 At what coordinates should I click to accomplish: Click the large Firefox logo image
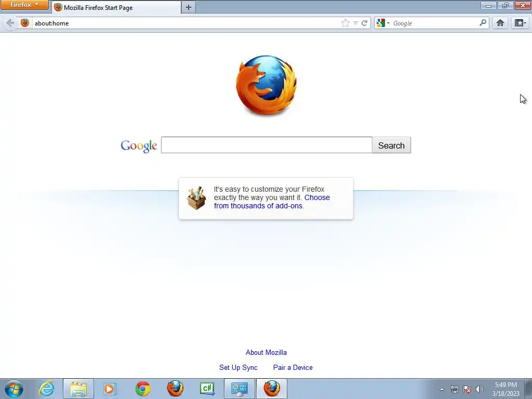pyautogui.click(x=267, y=85)
